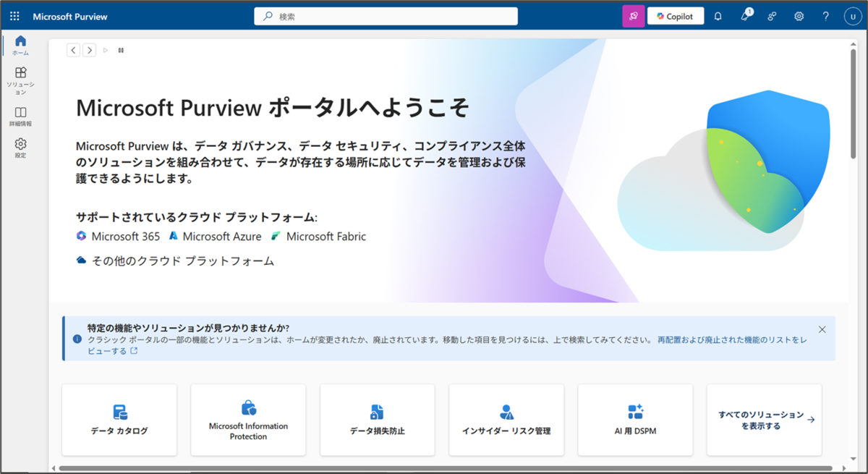Pause the carousel autoplay
Image resolution: width=868 pixels, height=474 pixels.
tap(121, 50)
